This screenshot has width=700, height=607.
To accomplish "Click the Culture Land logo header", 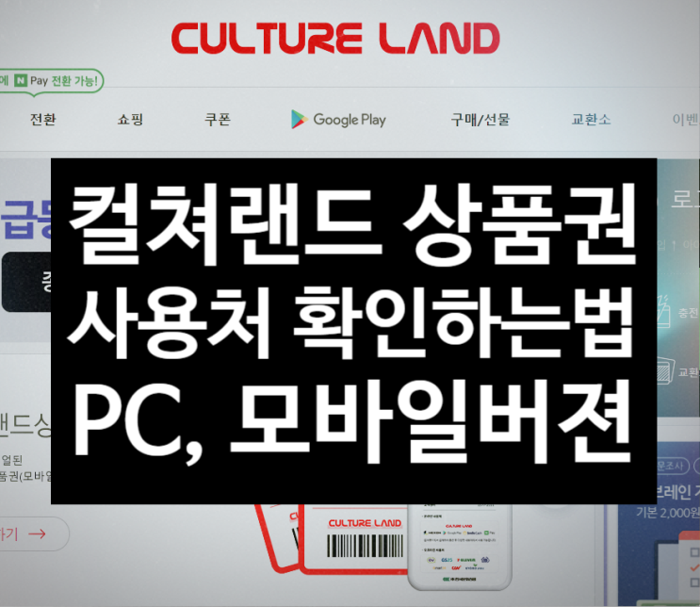I will [x=335, y=39].
